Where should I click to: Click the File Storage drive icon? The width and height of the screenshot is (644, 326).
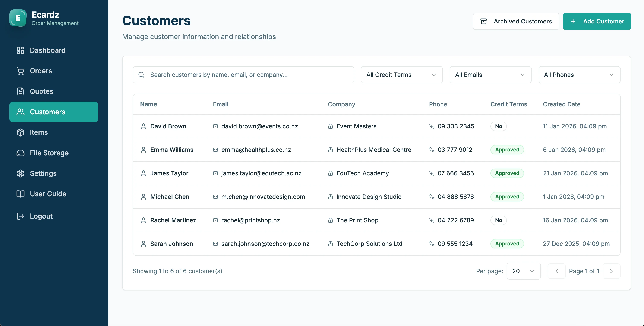click(x=20, y=153)
